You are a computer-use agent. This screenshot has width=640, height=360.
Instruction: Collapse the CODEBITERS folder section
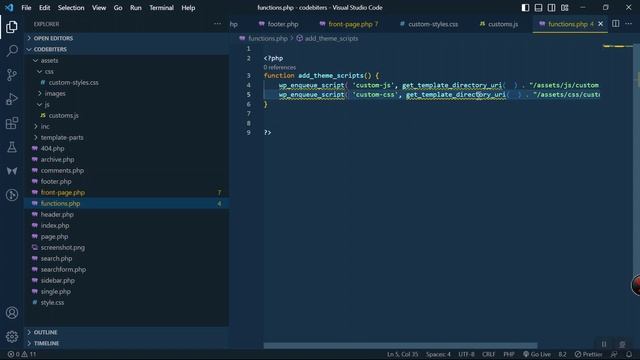click(127, 49)
